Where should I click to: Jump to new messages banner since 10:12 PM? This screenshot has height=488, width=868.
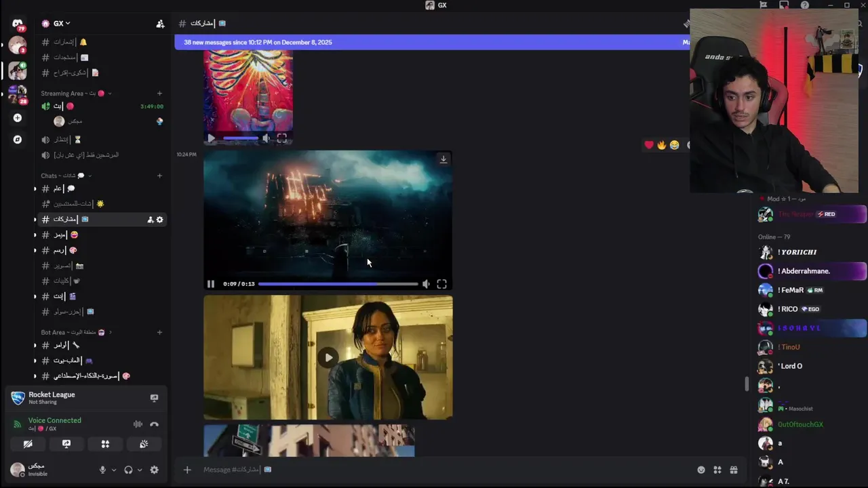(x=432, y=42)
